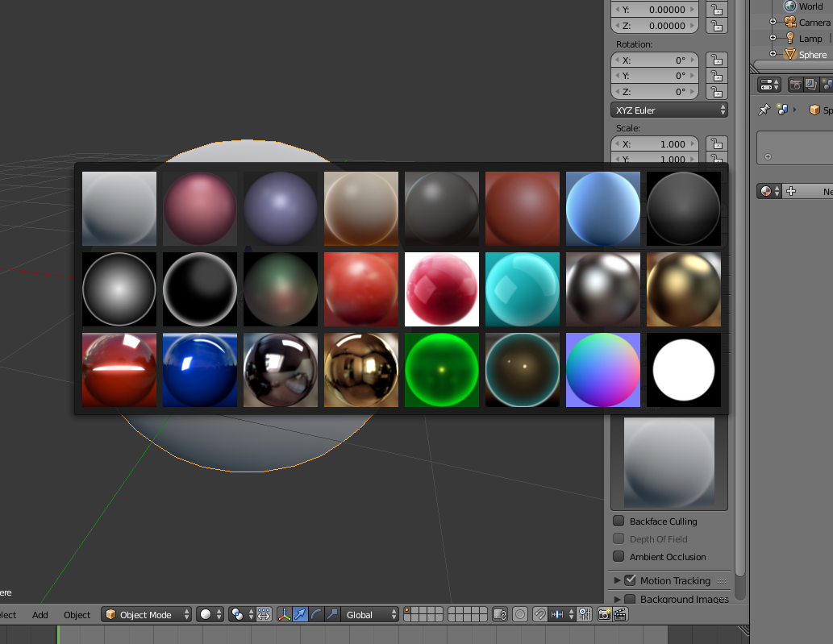Choose the chrome mirror matcap sphere
Viewport: 833px width, 644px height.
click(281, 369)
